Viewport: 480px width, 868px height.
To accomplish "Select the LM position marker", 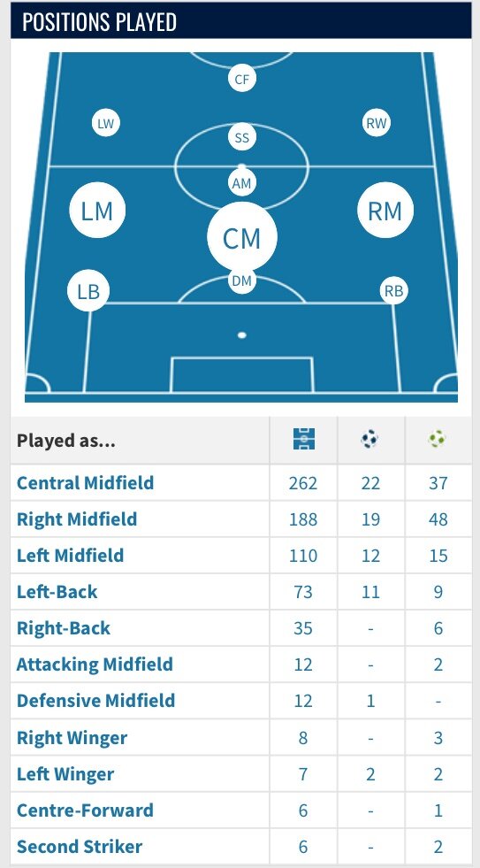I will [97, 211].
